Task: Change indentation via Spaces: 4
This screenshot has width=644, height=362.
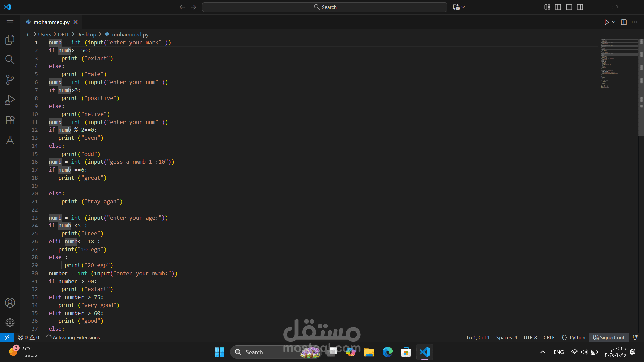Action: pyautogui.click(x=506, y=337)
